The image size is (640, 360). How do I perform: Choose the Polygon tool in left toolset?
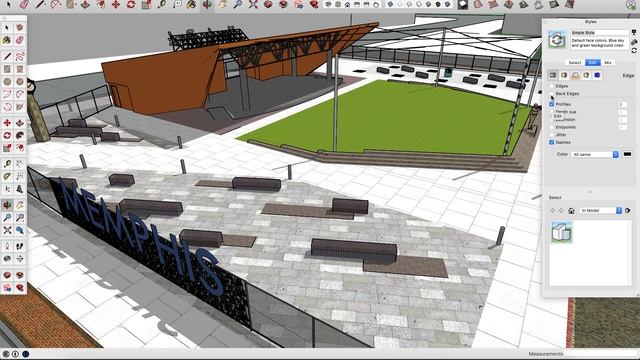(x=20, y=82)
